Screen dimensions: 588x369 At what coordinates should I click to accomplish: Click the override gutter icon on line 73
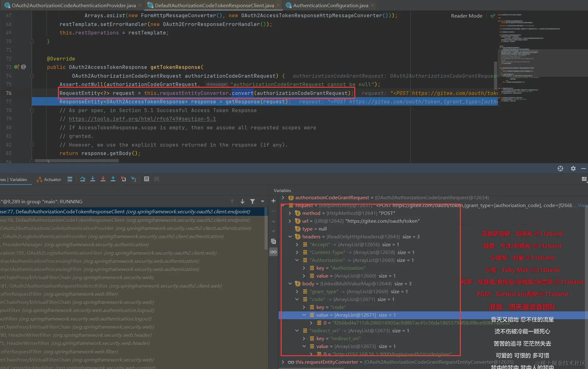[x=17, y=67]
